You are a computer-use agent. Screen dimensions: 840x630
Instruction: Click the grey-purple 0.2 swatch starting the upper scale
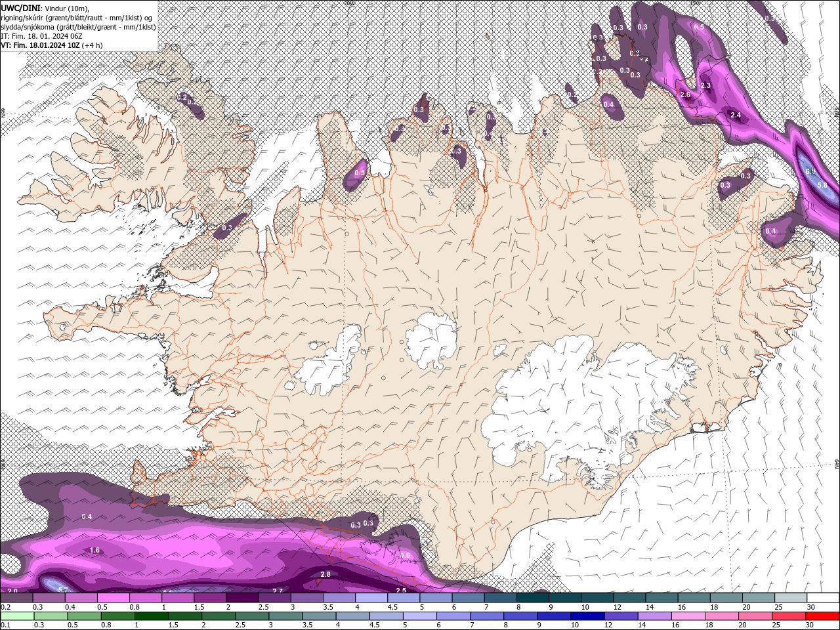pos(16,598)
